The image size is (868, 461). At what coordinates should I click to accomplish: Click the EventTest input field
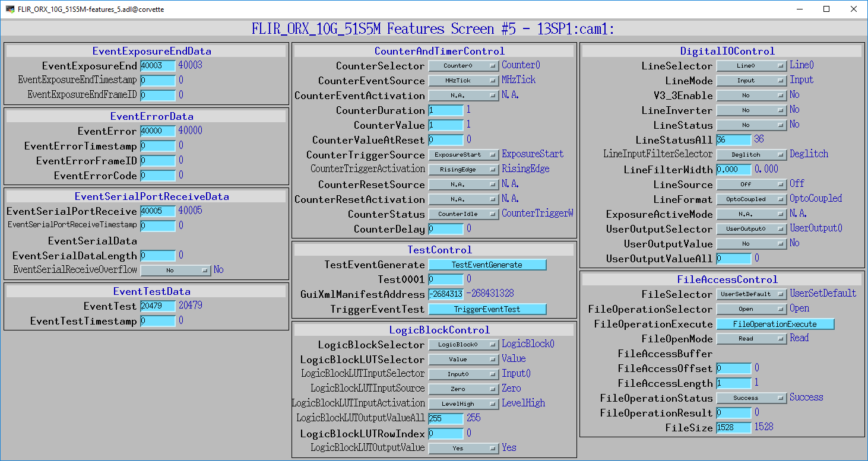(158, 306)
